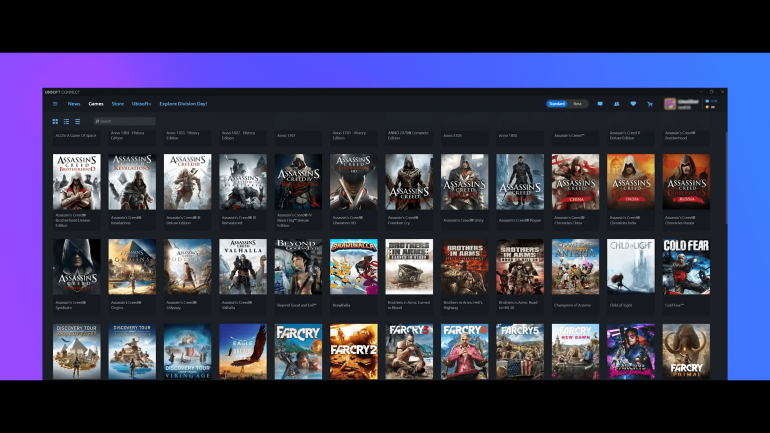The height and width of the screenshot is (433, 770).
Task: Go to the Store tab
Action: click(x=117, y=104)
